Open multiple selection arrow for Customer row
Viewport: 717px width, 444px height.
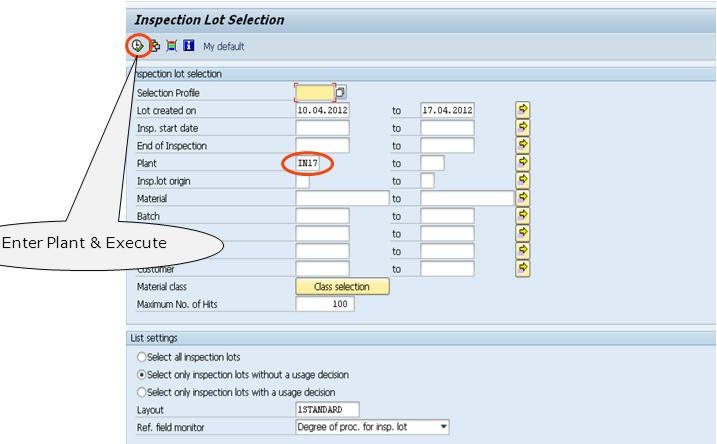point(523,268)
